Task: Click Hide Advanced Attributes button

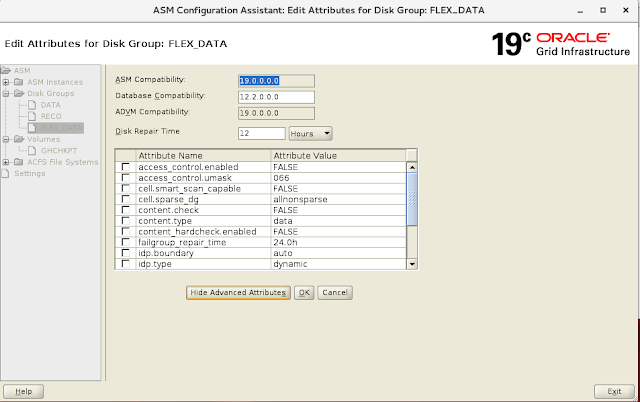Action: [238, 293]
